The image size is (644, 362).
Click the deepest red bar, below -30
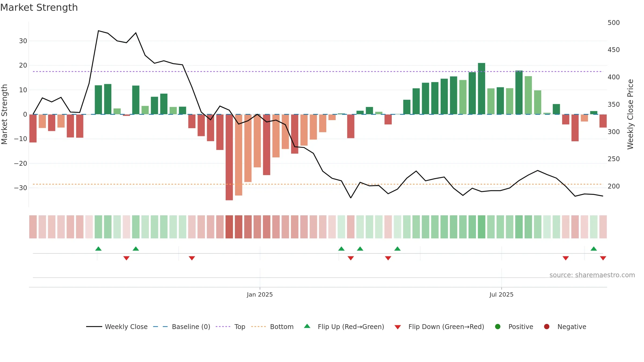pos(229,157)
